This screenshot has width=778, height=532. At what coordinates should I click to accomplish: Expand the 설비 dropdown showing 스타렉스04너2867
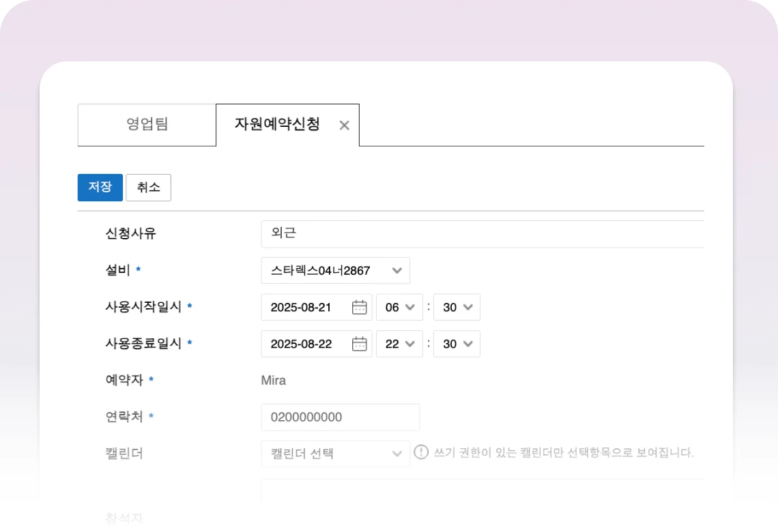point(335,271)
